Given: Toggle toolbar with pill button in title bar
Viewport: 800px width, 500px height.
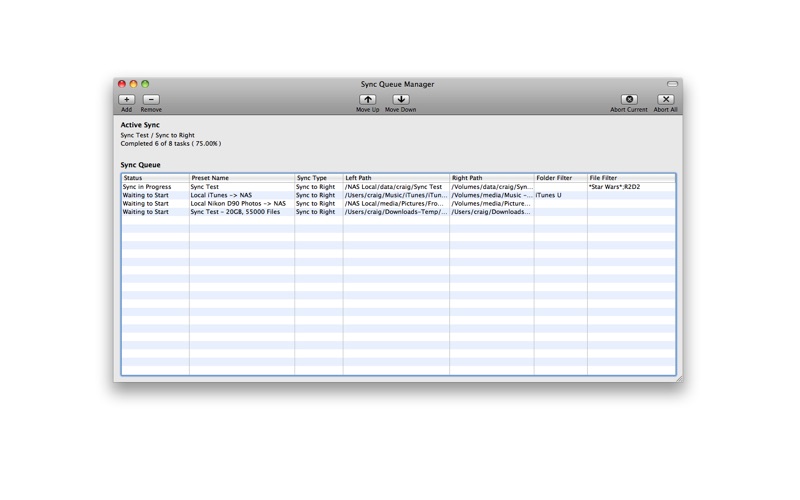Looking at the screenshot, I should 672,84.
